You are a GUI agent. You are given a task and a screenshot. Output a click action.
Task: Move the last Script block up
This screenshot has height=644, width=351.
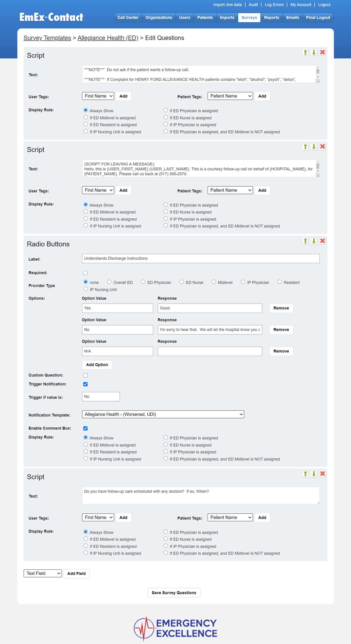(305, 474)
